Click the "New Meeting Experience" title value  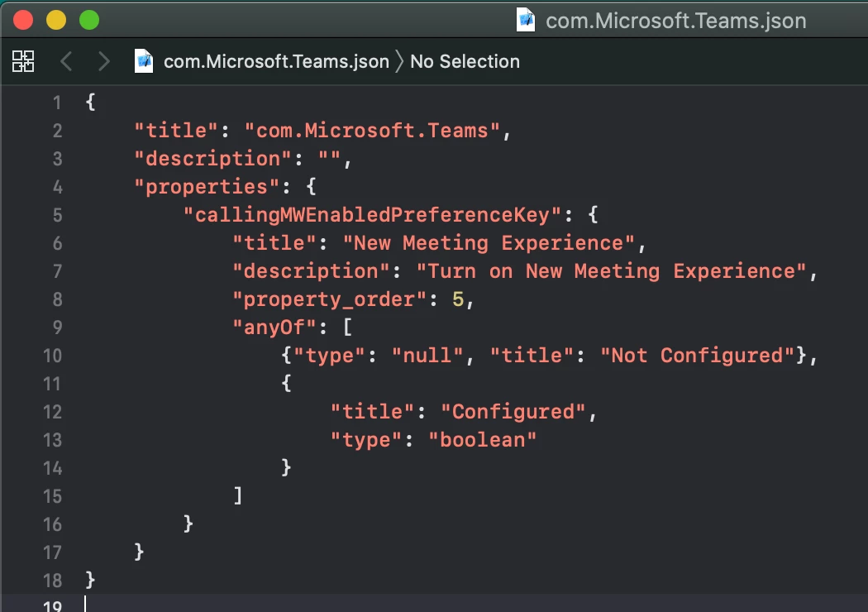[489, 243]
